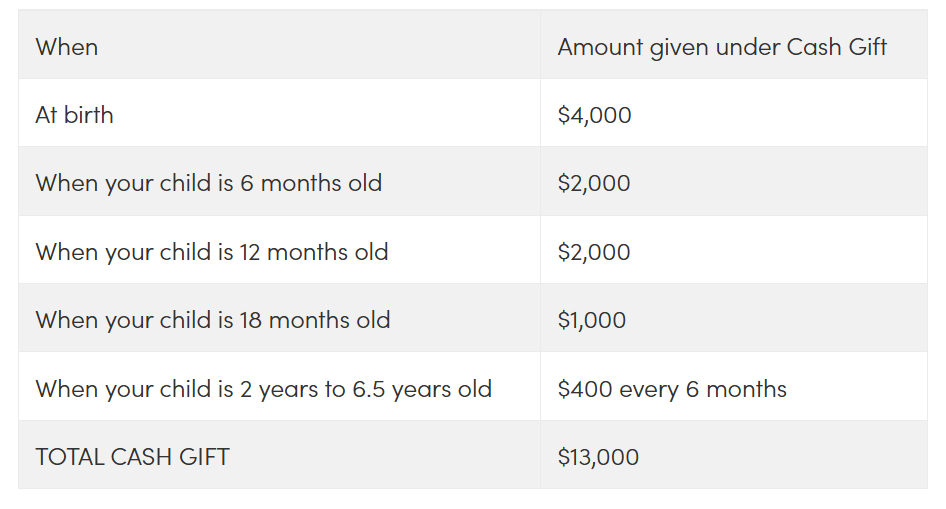The width and height of the screenshot is (946, 509).
Task: Click the 'Amount given under Cash Gift' header
Action: click(722, 47)
